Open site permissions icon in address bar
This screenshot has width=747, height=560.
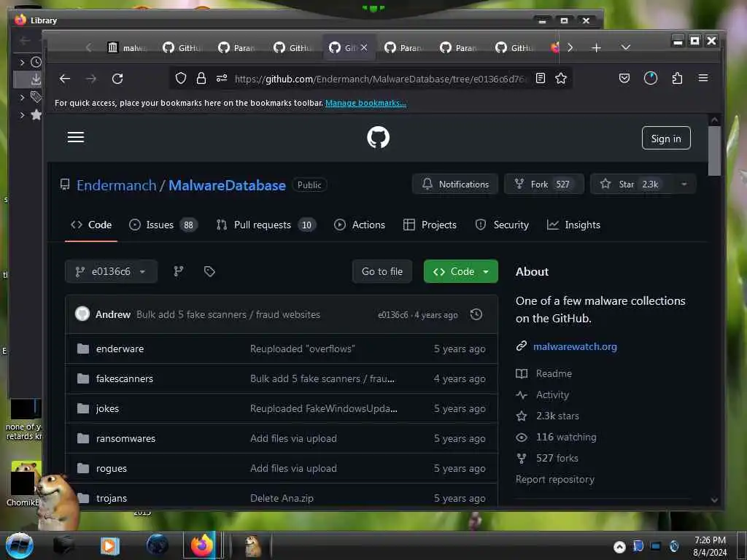[x=222, y=78]
